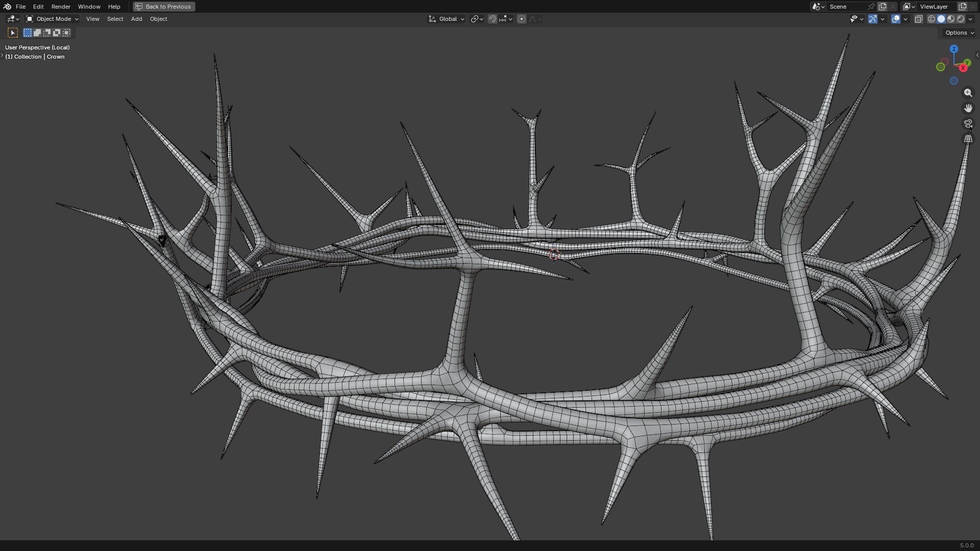980x551 pixels.
Task: Open the overlays settings dropdown arrow
Action: point(905,19)
